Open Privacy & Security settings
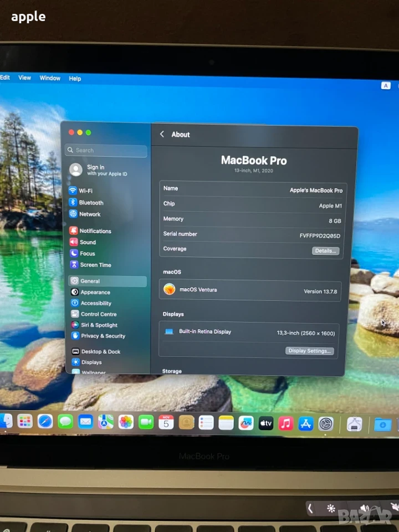This screenshot has width=399, height=532. 99,336
